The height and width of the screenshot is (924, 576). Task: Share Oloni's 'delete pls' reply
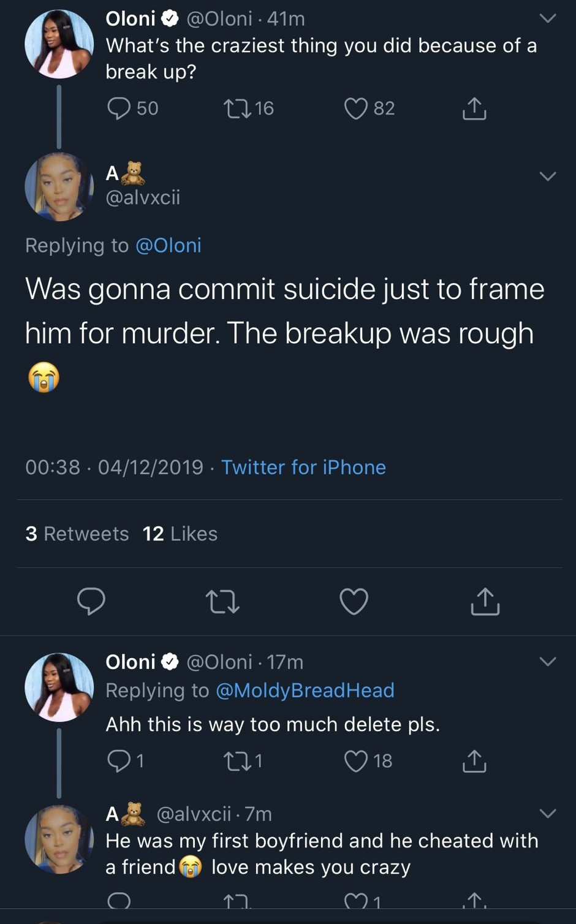474,761
